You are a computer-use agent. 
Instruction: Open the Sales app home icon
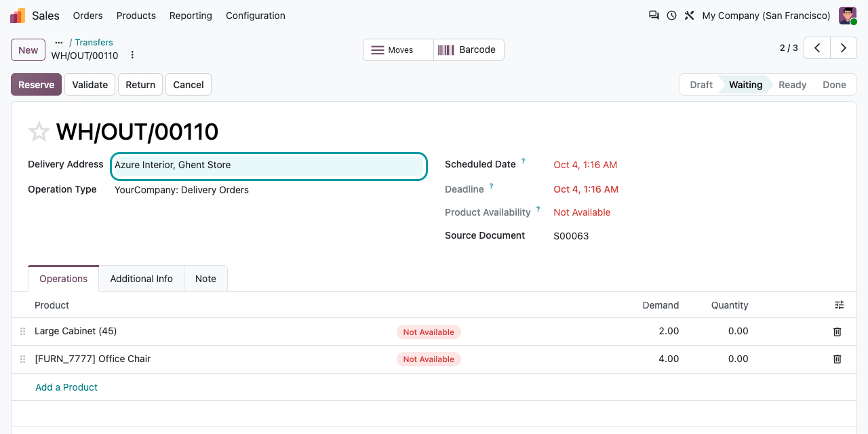[x=18, y=16]
